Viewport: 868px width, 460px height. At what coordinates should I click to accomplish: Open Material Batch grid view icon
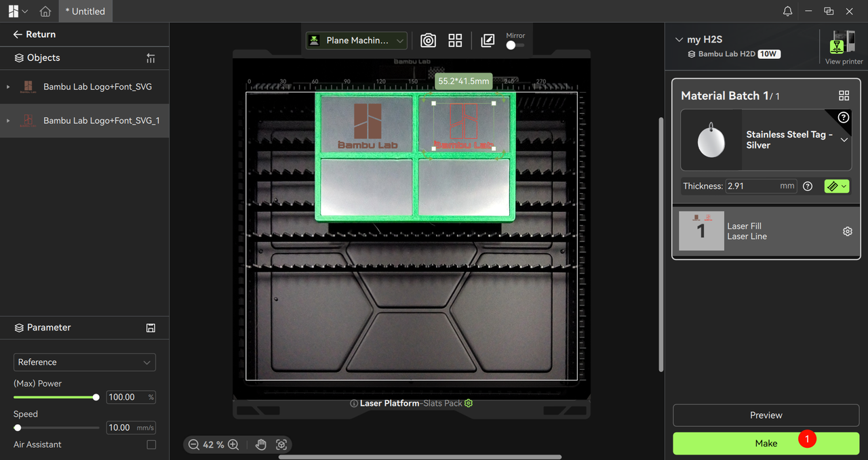844,96
